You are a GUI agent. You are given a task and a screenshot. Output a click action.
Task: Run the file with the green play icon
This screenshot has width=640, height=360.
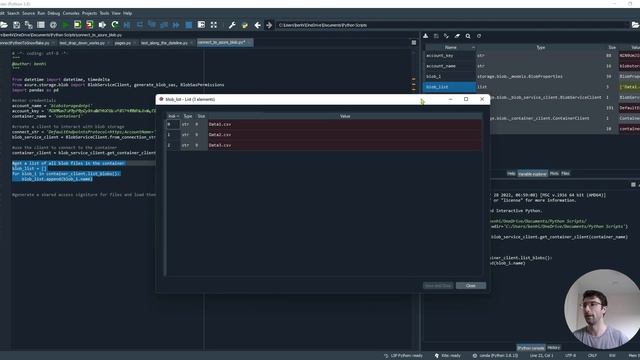pyautogui.click(x=65, y=25)
